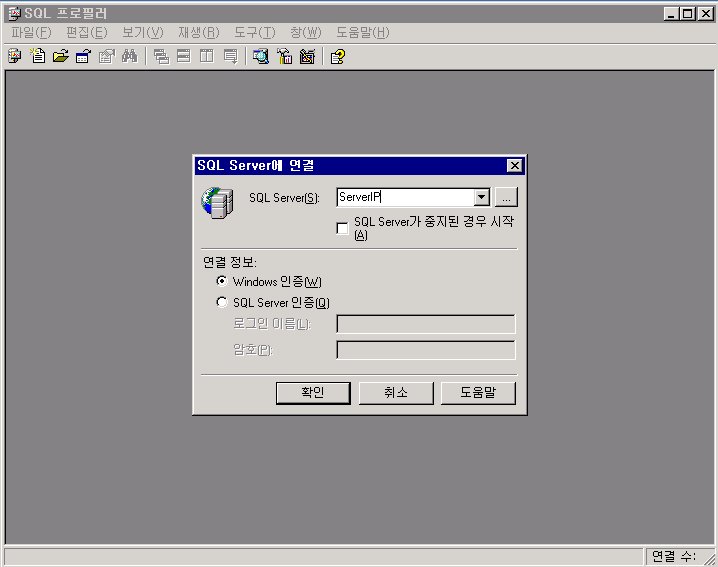Click the 로그인 이름 input field
718x567 pixels.
point(426,324)
